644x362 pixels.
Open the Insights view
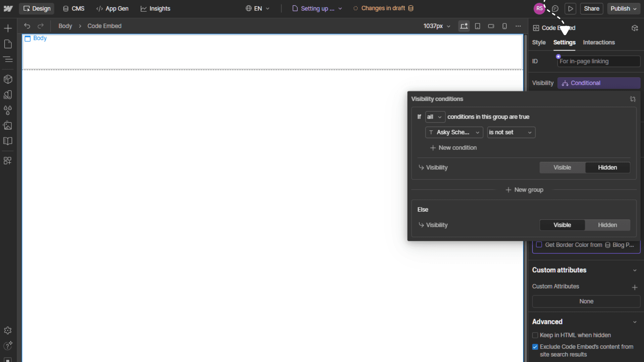pyautogui.click(x=155, y=8)
